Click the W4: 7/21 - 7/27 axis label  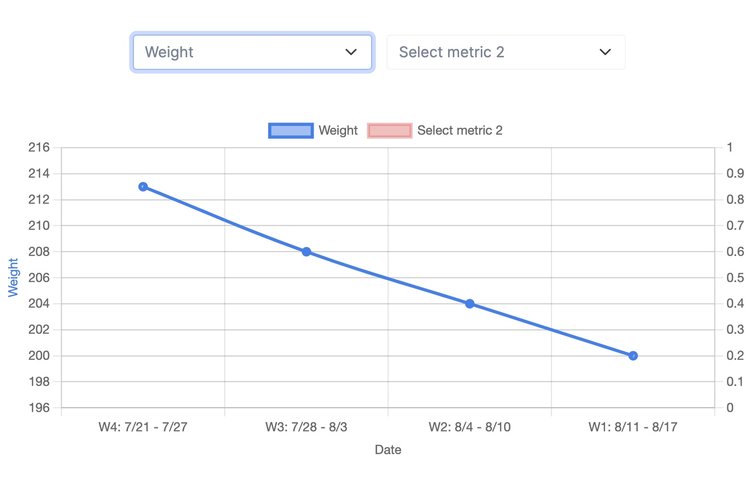click(x=143, y=427)
